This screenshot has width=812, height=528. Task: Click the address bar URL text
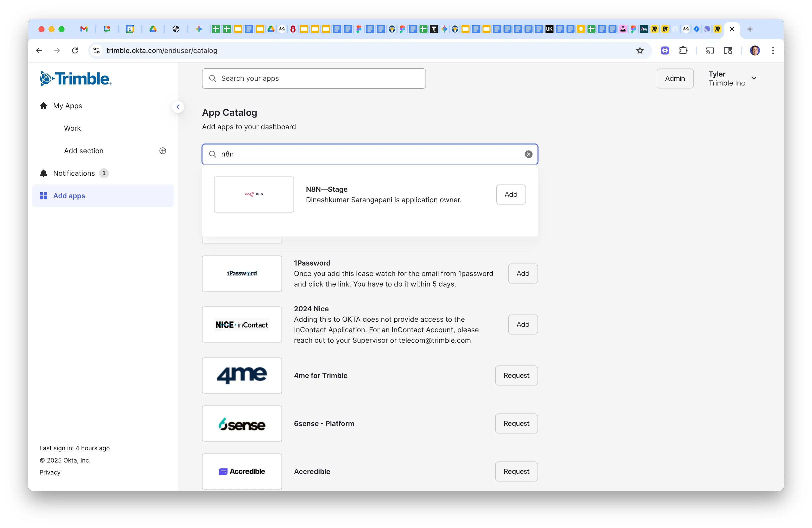click(x=162, y=50)
